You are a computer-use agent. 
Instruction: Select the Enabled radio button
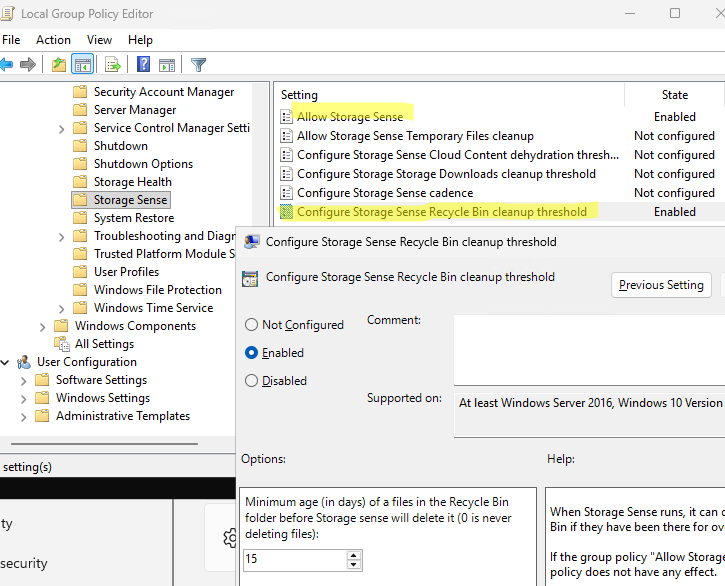pos(251,353)
